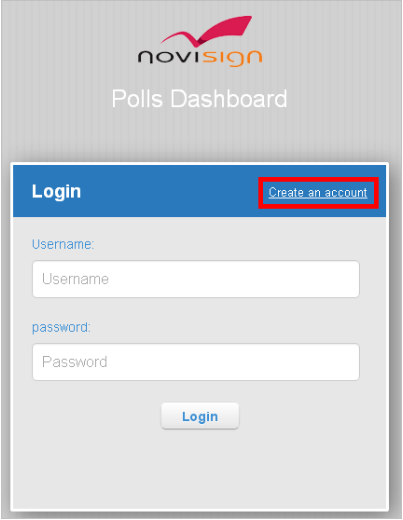
Task: Select the blue Login header bar
Action: coord(199,191)
